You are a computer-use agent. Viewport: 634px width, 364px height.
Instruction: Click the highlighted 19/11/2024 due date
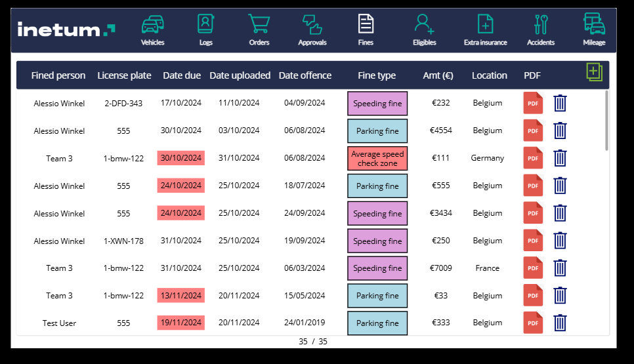coord(181,323)
